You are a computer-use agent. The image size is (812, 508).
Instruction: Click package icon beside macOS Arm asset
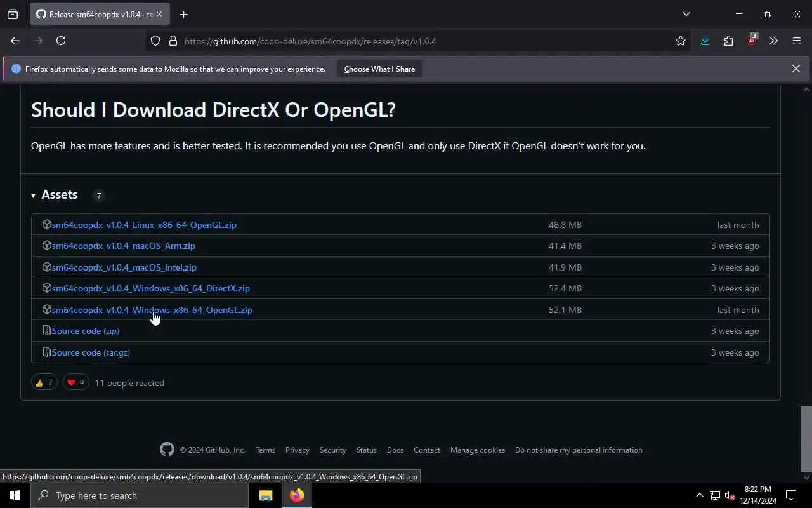pos(46,245)
